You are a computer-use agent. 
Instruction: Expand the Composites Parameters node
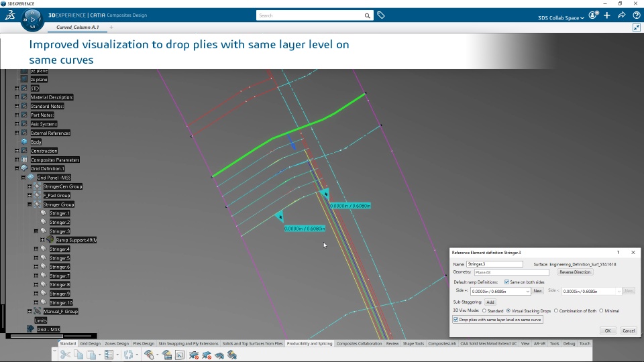pos(17,160)
